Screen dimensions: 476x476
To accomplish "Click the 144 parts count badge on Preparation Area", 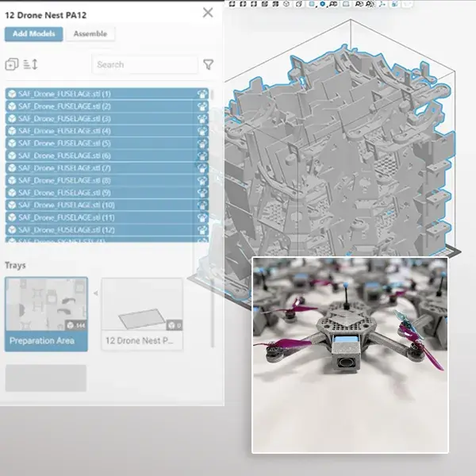I will tap(76, 325).
